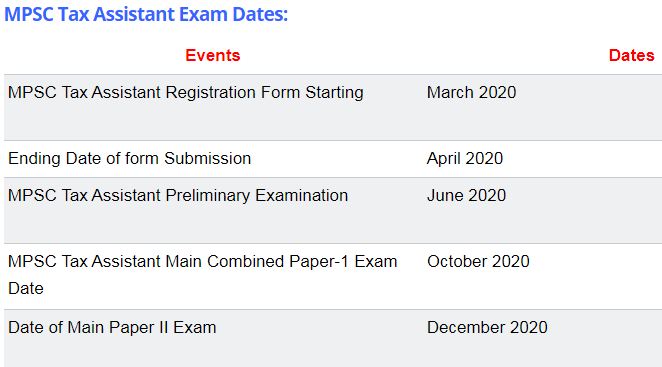This screenshot has height=367, width=662.
Task: Click the word Registration in first row
Action: coord(211,92)
